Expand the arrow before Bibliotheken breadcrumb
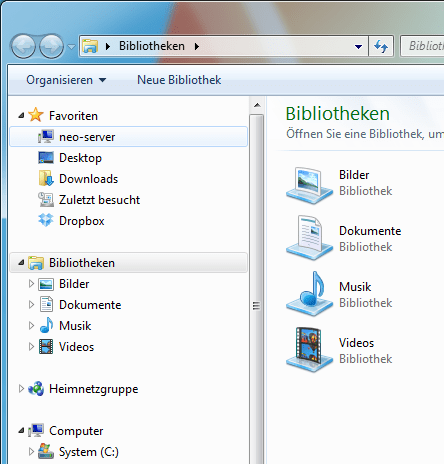Screen dimensions: 444x464 pos(108,46)
